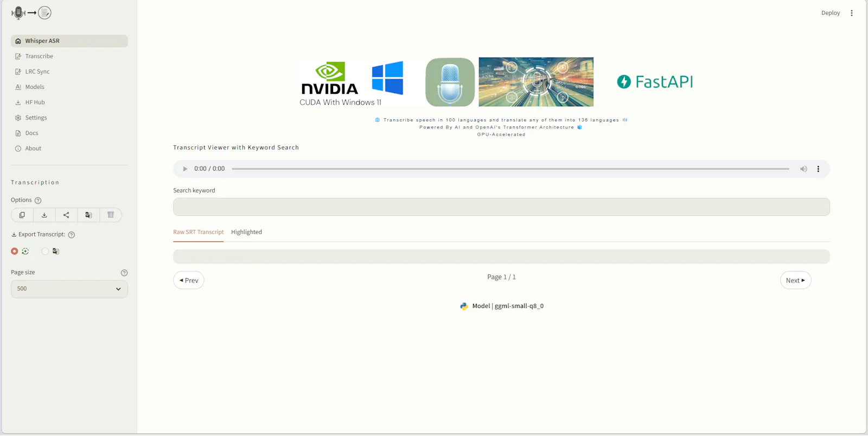This screenshot has height=436, width=868.
Task: Click the help icon beside Export Transcript
Action: tap(72, 235)
